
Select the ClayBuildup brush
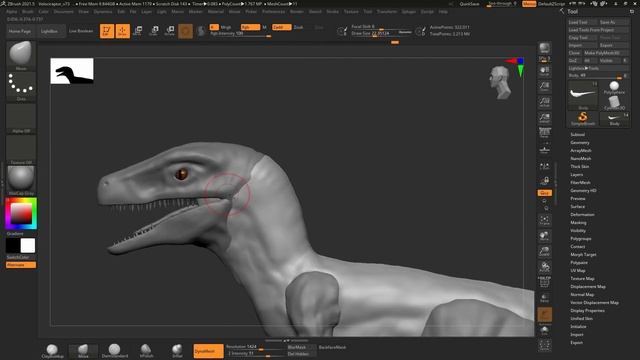coord(52,351)
